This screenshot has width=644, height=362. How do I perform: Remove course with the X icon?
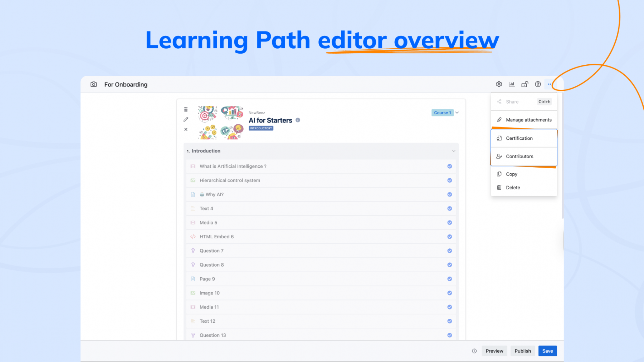[x=186, y=129]
